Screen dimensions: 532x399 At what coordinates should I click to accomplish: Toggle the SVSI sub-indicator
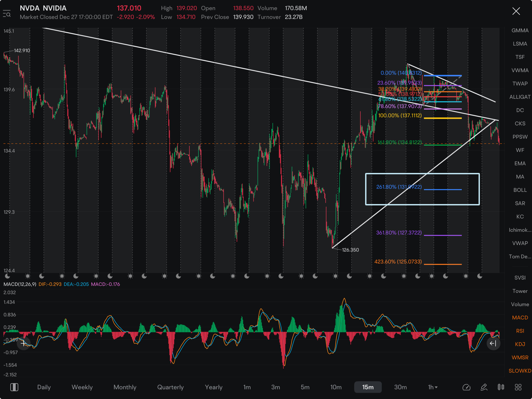(x=520, y=278)
